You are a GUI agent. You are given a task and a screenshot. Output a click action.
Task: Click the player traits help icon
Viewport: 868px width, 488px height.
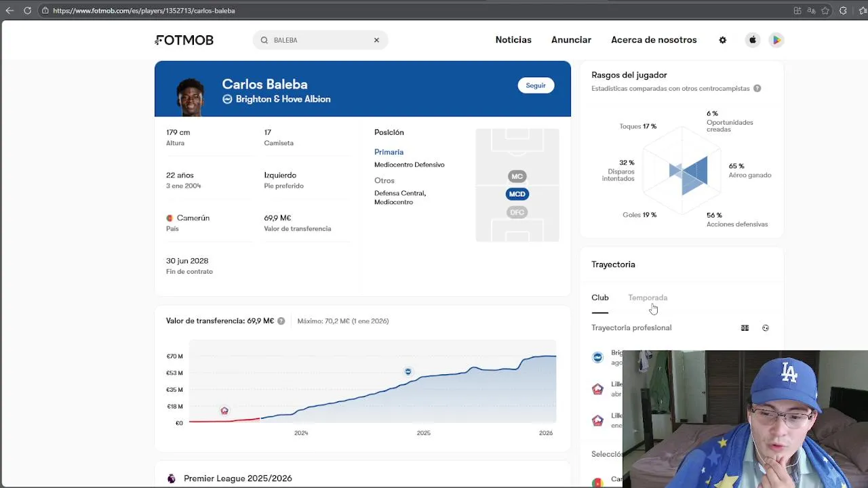pyautogui.click(x=757, y=89)
